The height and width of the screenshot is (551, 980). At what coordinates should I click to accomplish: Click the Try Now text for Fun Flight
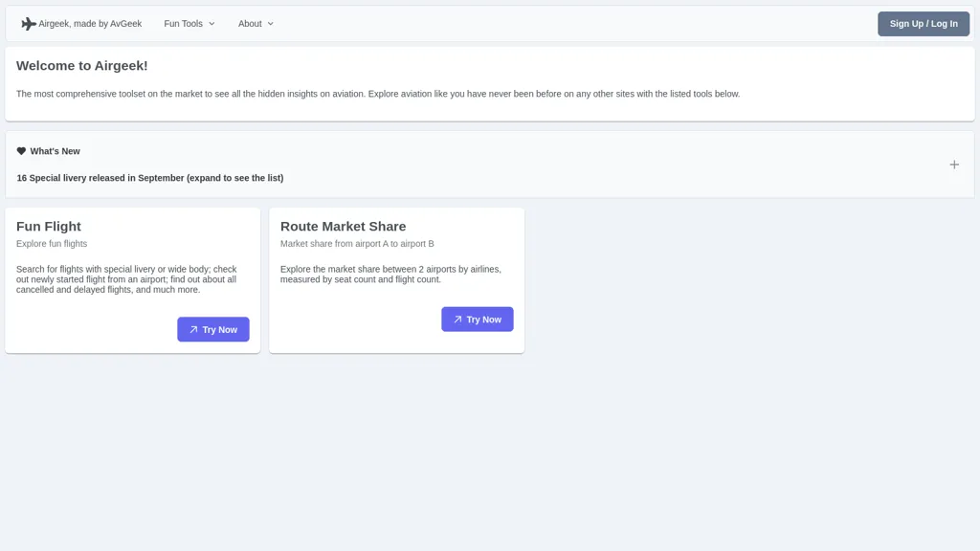click(x=219, y=330)
